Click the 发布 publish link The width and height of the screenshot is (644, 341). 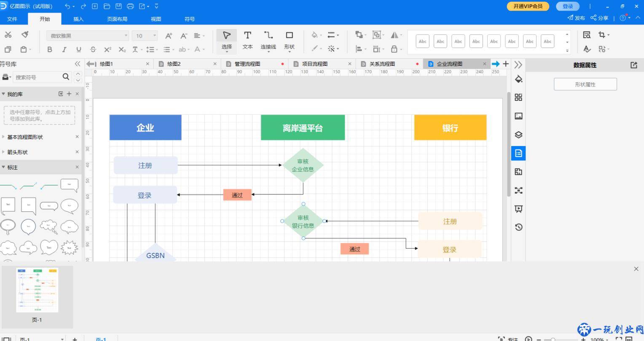click(x=576, y=18)
